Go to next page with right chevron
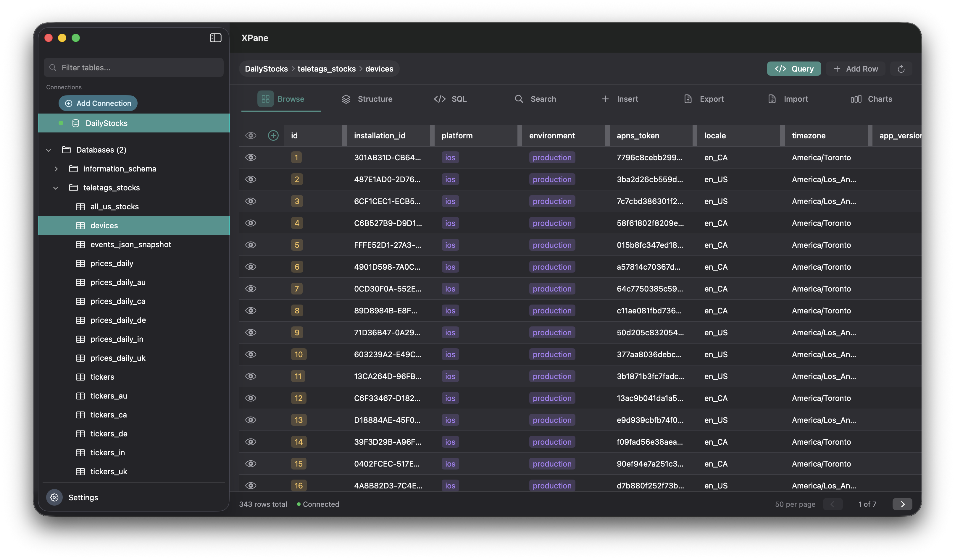Image resolution: width=955 pixels, height=560 pixels. (x=902, y=504)
